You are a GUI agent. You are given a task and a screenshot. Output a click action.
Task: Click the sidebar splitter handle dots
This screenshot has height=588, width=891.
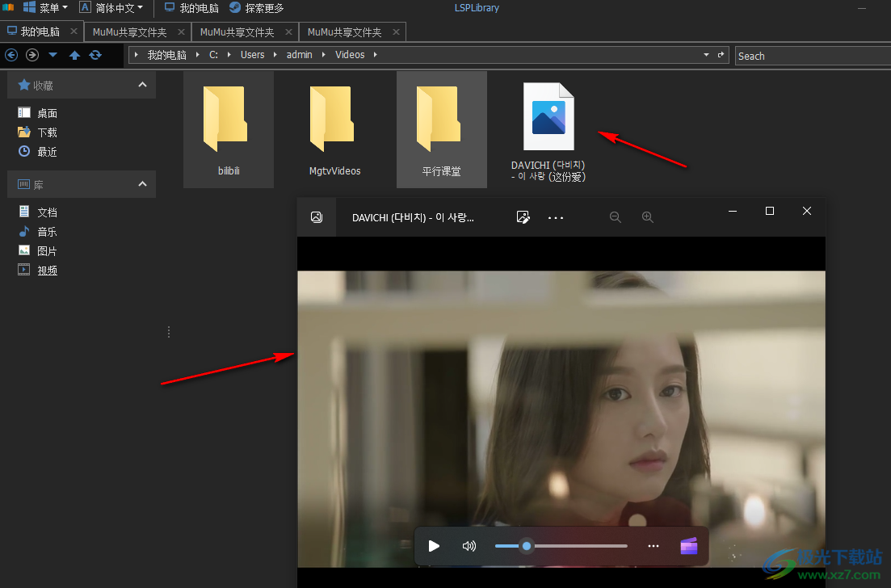169,332
